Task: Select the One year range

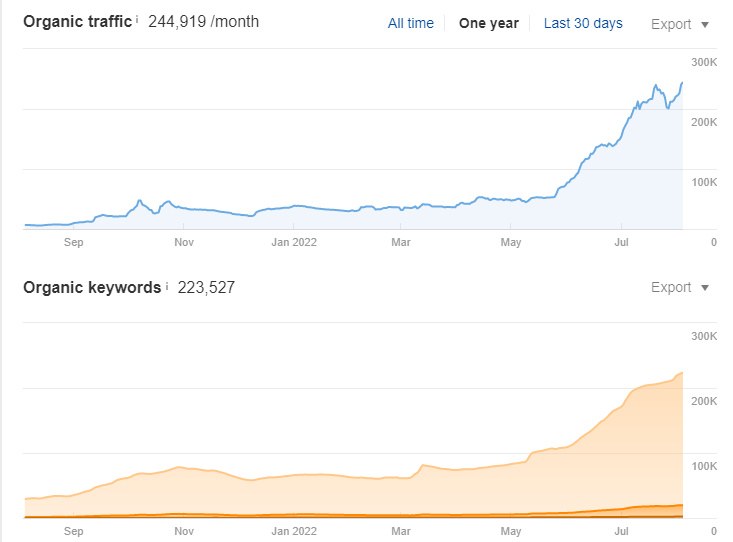Action: coord(488,23)
